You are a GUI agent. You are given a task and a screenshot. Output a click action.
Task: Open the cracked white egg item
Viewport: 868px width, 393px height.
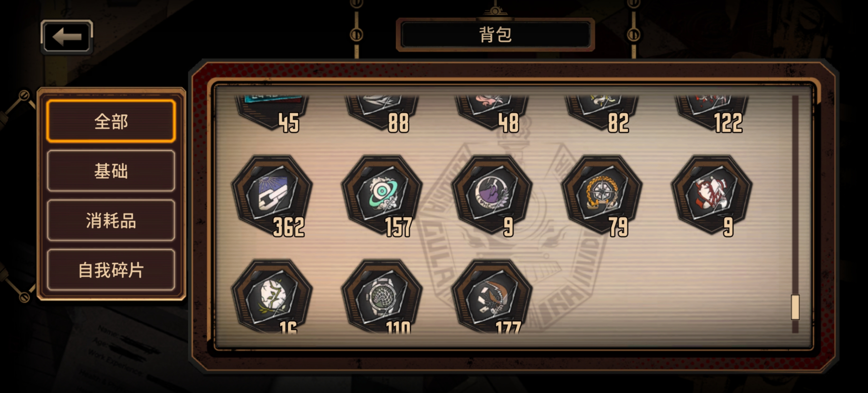(x=272, y=296)
